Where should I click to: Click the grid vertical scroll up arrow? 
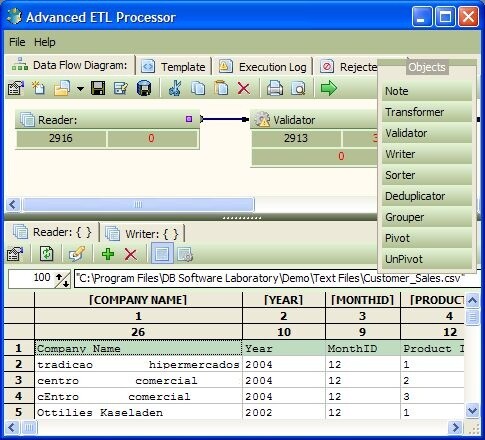pyautogui.click(x=472, y=301)
